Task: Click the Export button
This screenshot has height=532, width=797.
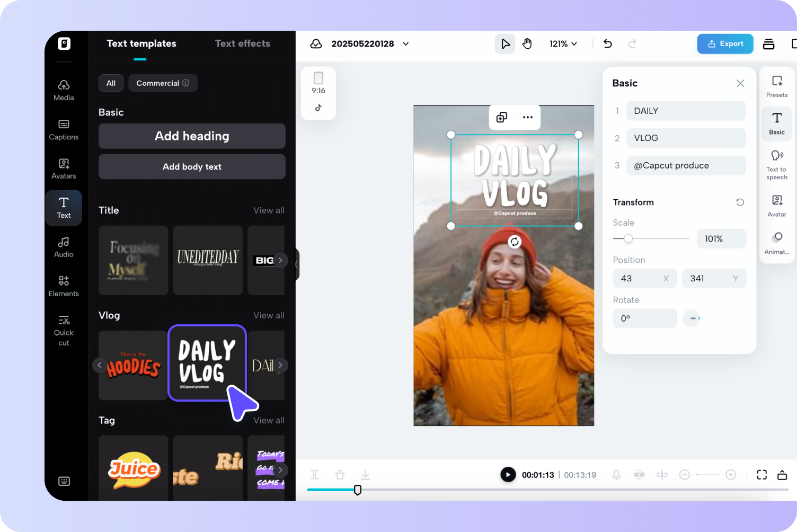Action: (725, 43)
